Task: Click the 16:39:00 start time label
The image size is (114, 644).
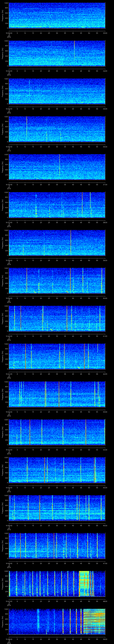Action: click(9, 298)
